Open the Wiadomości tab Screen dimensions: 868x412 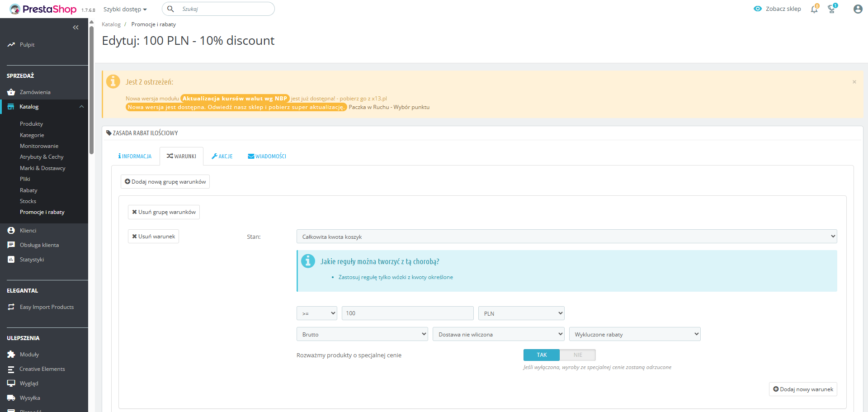tap(267, 156)
